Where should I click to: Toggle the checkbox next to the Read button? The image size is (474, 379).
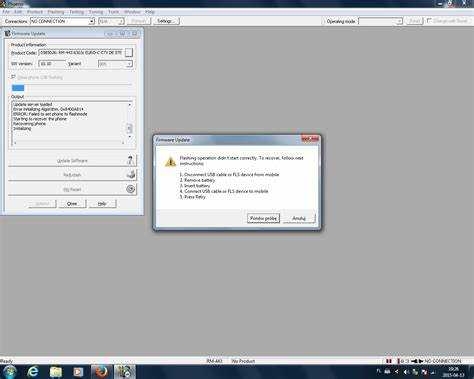click(x=429, y=21)
